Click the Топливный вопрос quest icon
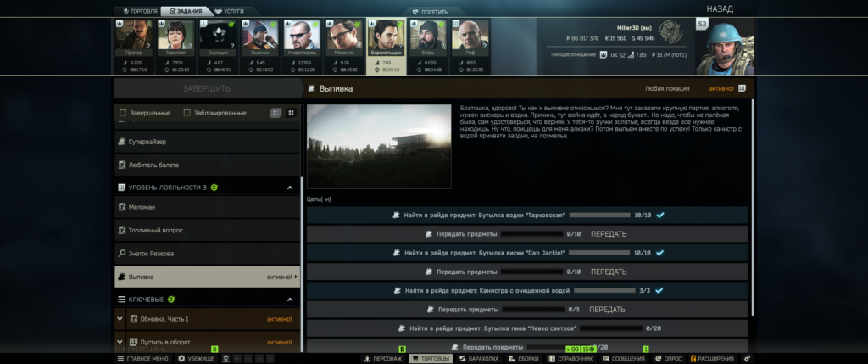The image size is (868, 364). pos(122,230)
